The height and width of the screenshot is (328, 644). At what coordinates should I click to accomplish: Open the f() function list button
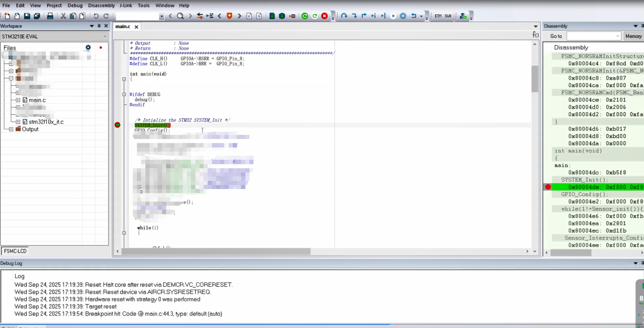[535, 34]
